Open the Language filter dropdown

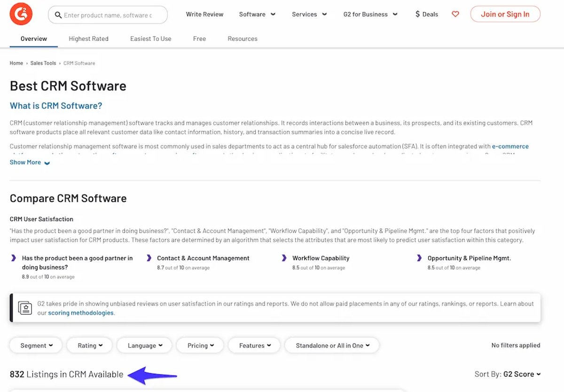point(144,346)
